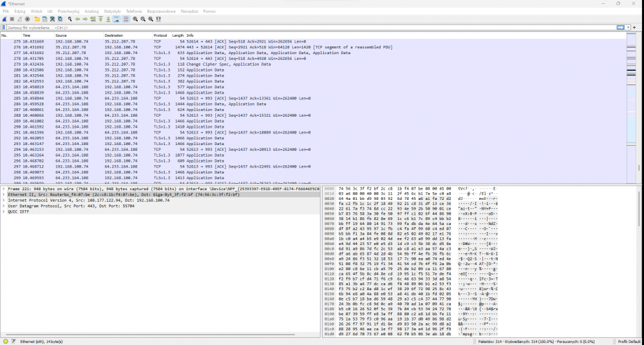The width and height of the screenshot is (644, 345).
Task: Zoom in on packet list text
Action: (135, 19)
